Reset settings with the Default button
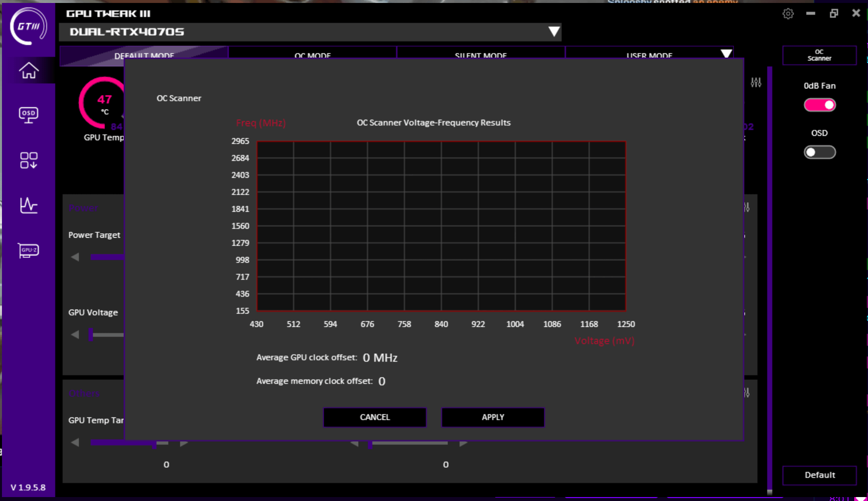Image resolution: width=868 pixels, height=501 pixels. [820, 475]
